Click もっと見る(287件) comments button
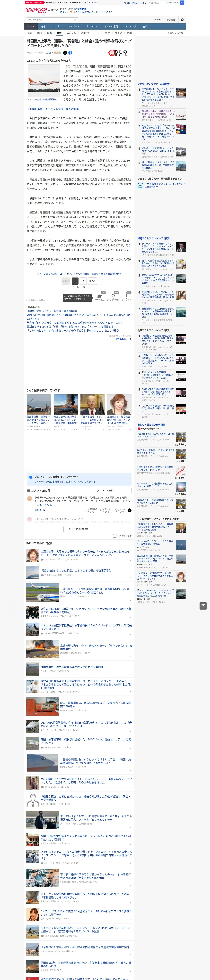This screenshot has width=210, height=980. point(79,529)
